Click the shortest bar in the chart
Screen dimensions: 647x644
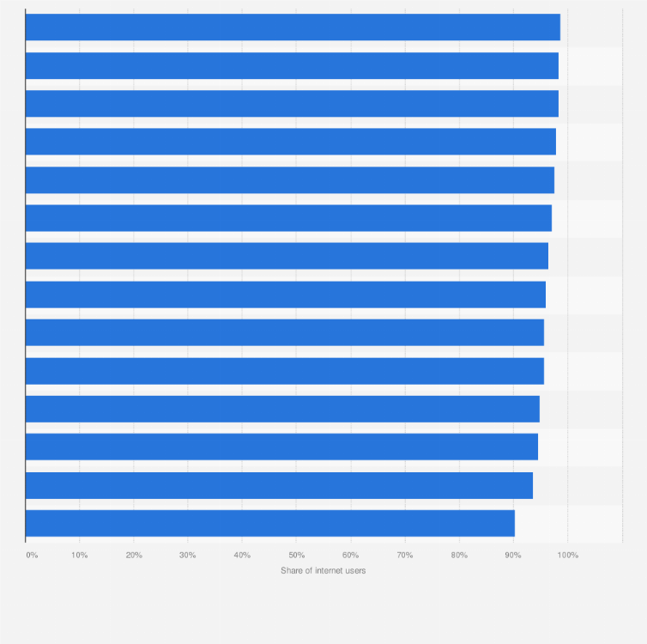(x=269, y=523)
